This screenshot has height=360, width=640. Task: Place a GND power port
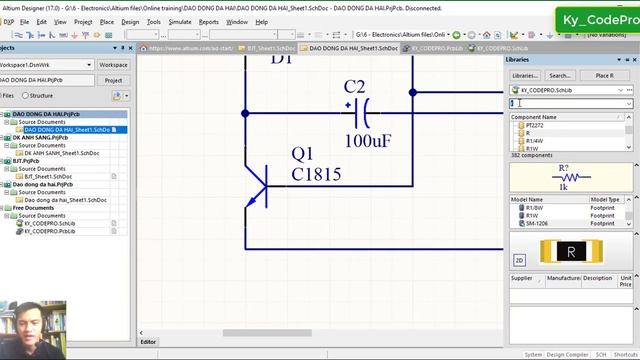74,35
